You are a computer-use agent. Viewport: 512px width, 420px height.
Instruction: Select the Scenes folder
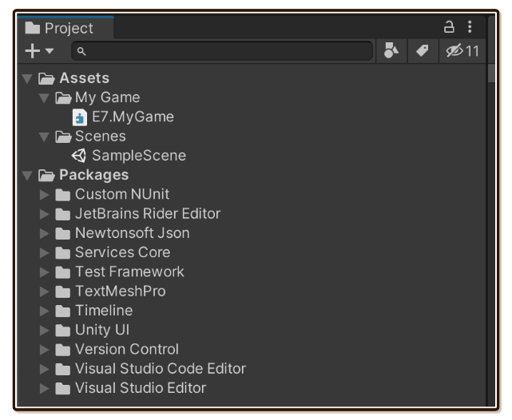(101, 136)
